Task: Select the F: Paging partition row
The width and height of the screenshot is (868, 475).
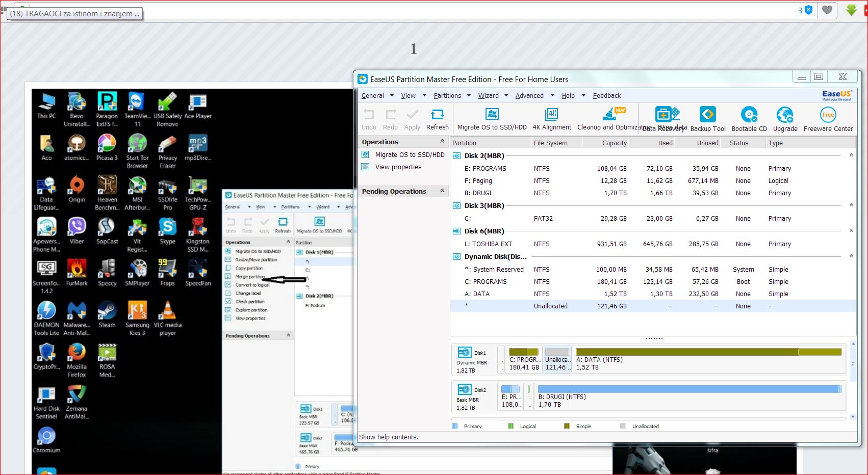Action: (x=653, y=181)
